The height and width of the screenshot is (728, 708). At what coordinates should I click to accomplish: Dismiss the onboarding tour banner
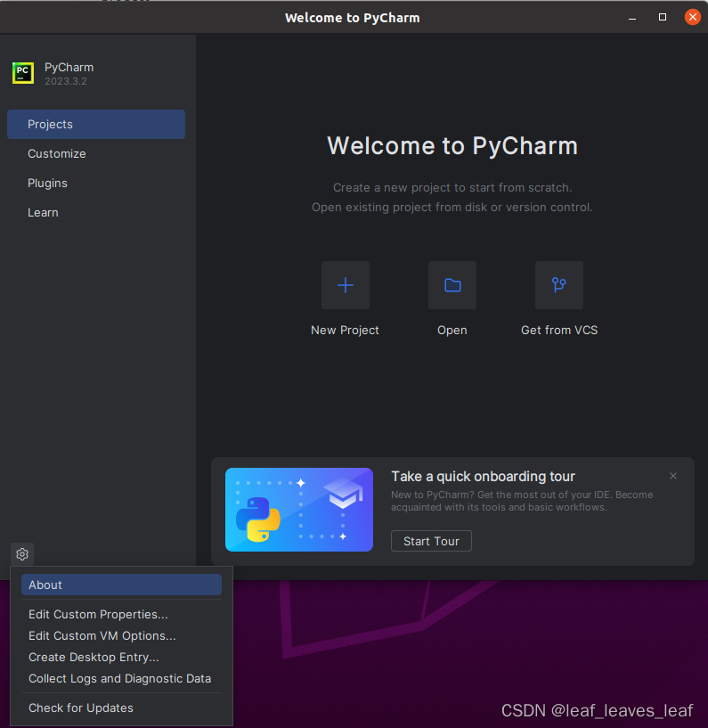673,476
